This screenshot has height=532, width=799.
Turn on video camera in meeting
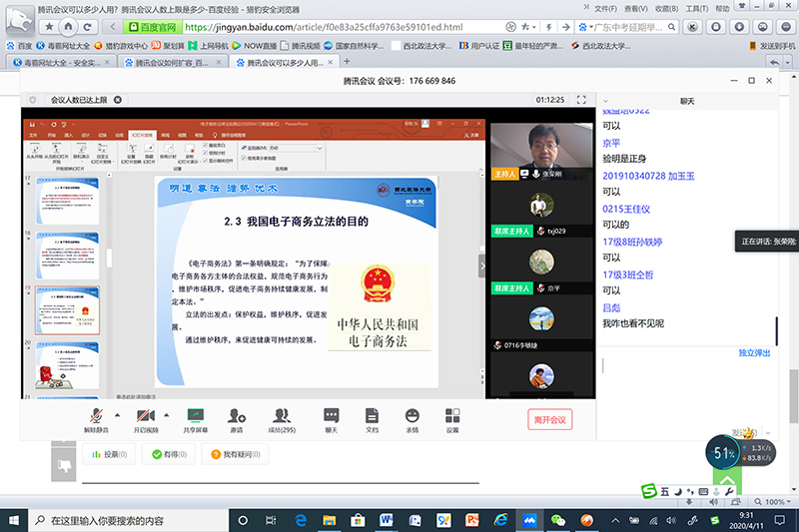tap(145, 418)
